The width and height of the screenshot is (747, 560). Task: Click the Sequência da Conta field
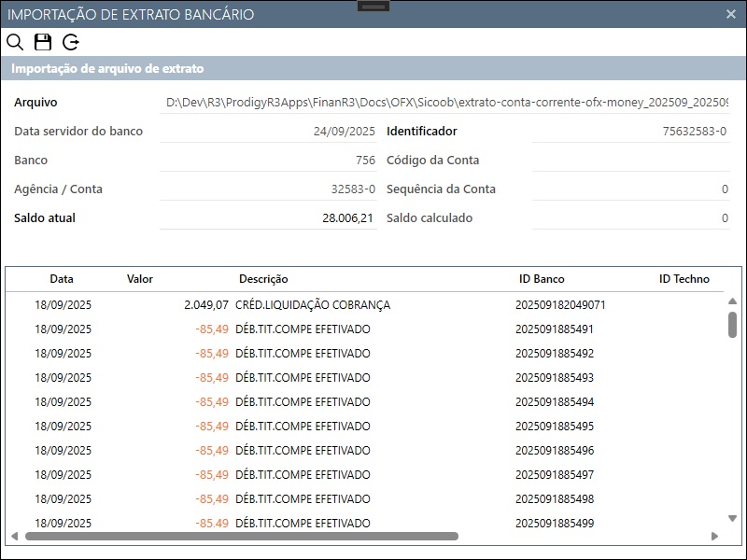click(x=631, y=189)
